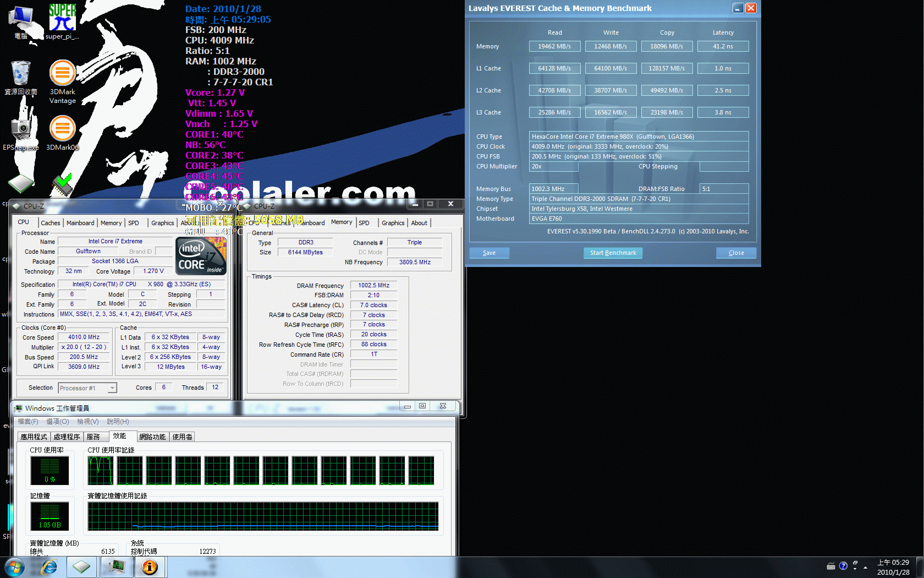This screenshot has height=578, width=924.
Task: Open the About tab in right CPU-Z
Action: click(419, 223)
